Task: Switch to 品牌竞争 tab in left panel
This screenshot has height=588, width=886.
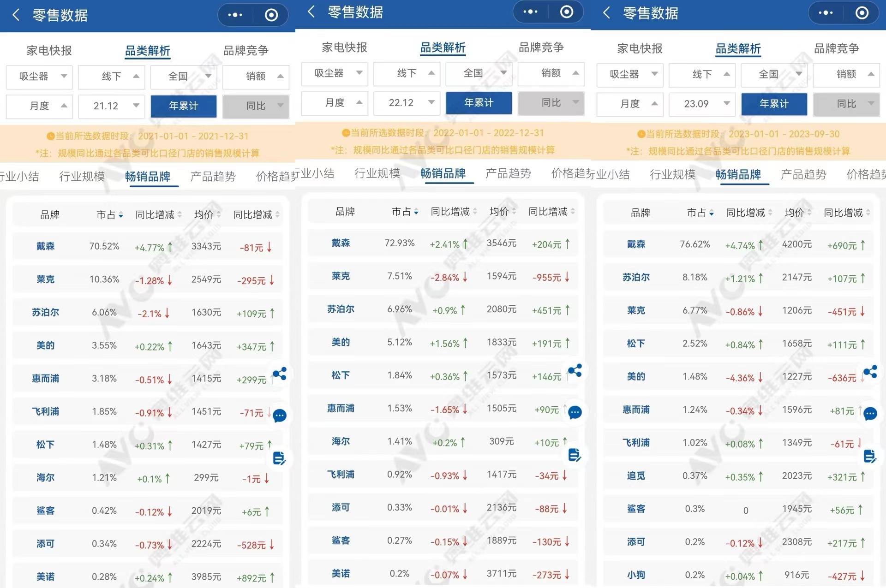Action: click(x=245, y=50)
